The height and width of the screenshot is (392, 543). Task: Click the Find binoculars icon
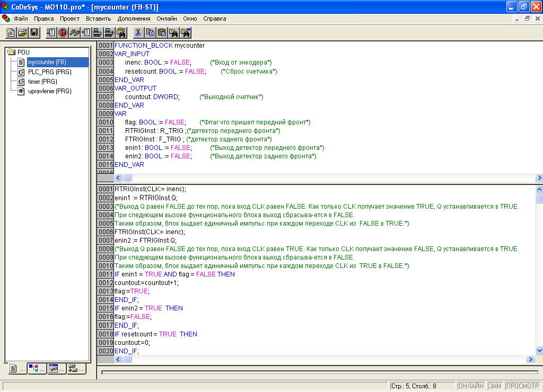click(173, 33)
